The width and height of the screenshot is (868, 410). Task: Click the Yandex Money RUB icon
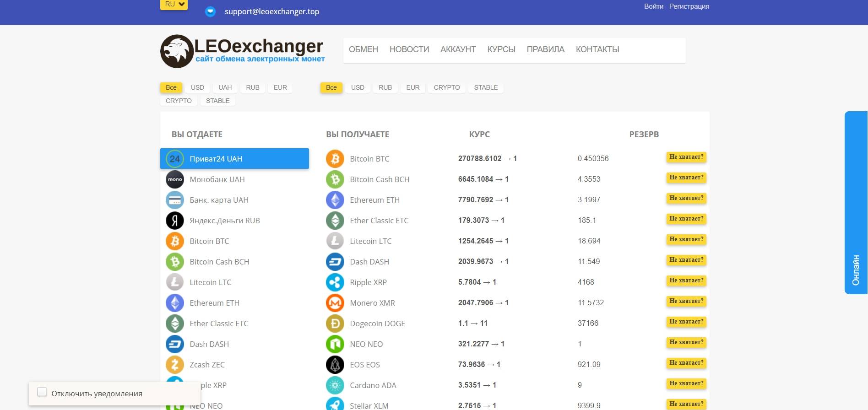[x=175, y=221]
